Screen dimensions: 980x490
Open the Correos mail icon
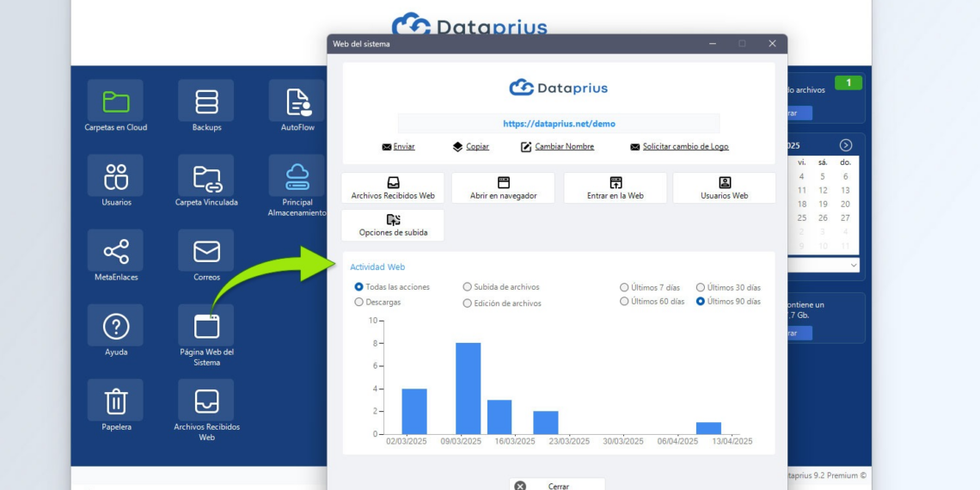pyautogui.click(x=206, y=251)
